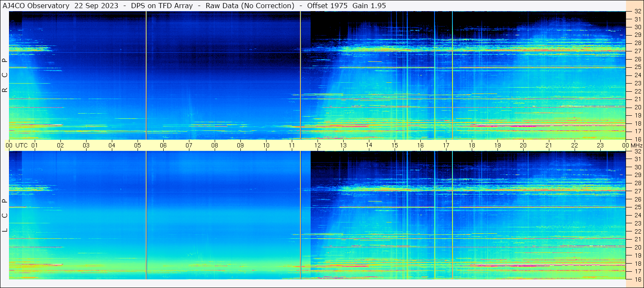Click "Raw Data (No Correction)" header text
644x288 pixels.
(x=250, y=6)
